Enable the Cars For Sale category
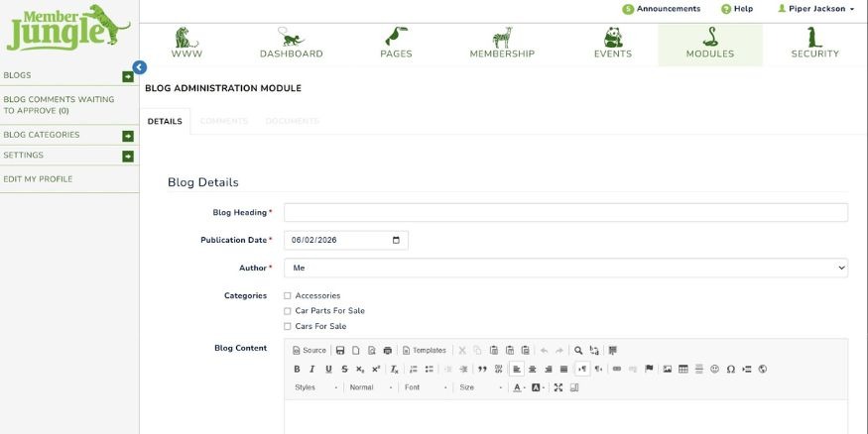Screen dimensions: 868x434 288,326
